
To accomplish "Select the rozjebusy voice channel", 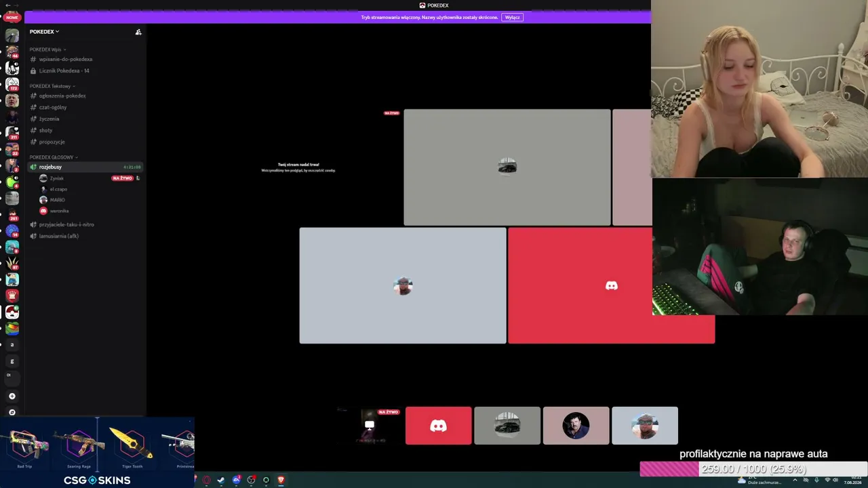I will pyautogui.click(x=85, y=167).
